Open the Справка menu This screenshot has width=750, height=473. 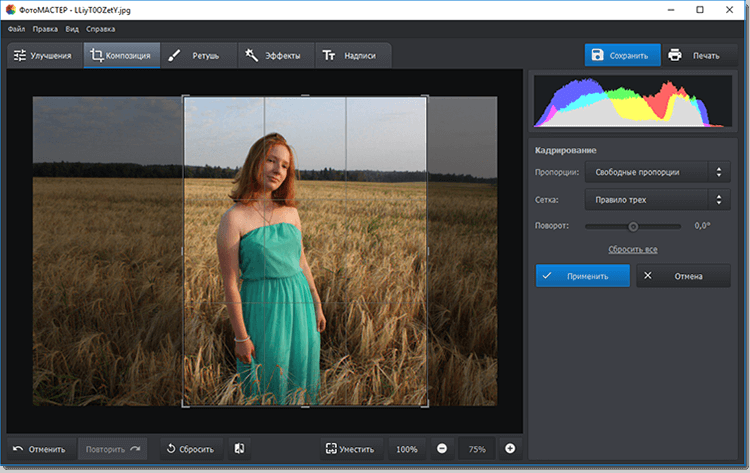(x=100, y=28)
